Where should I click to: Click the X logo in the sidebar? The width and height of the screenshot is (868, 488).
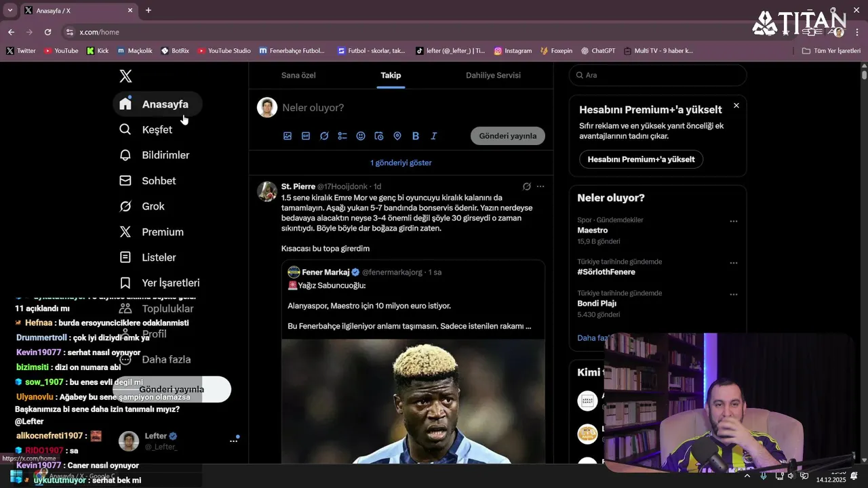click(125, 76)
